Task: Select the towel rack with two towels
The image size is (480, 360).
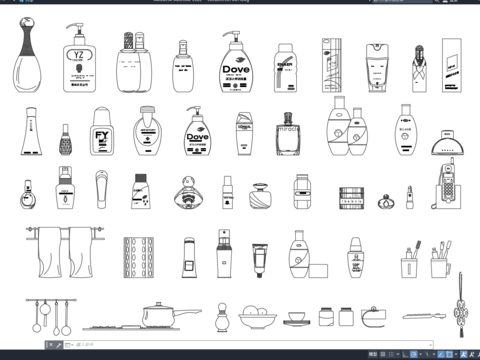Action: click(x=65, y=252)
